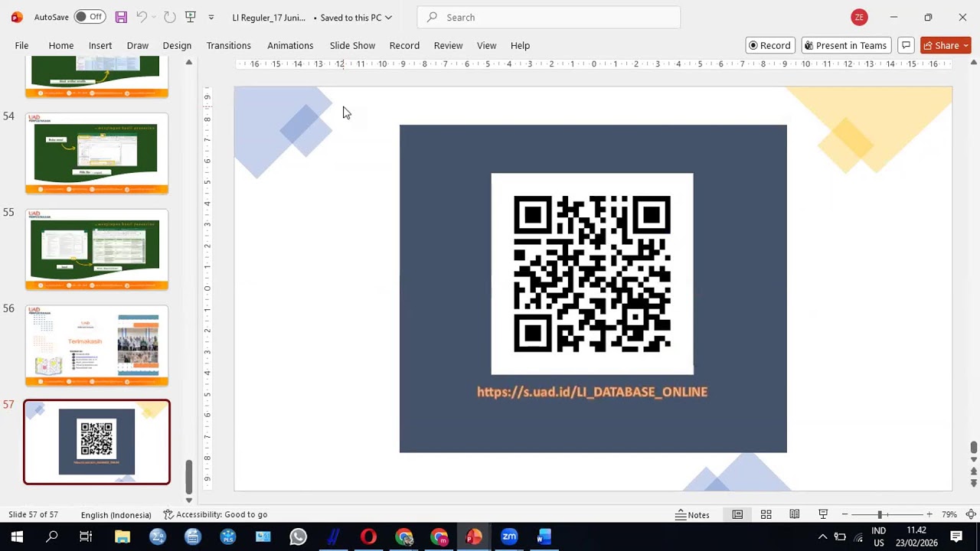Open the Windows Start menu

(x=17, y=537)
